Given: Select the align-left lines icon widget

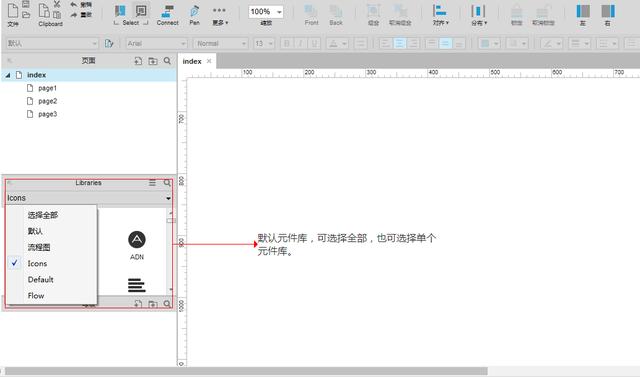Looking at the screenshot, I should tap(137, 285).
